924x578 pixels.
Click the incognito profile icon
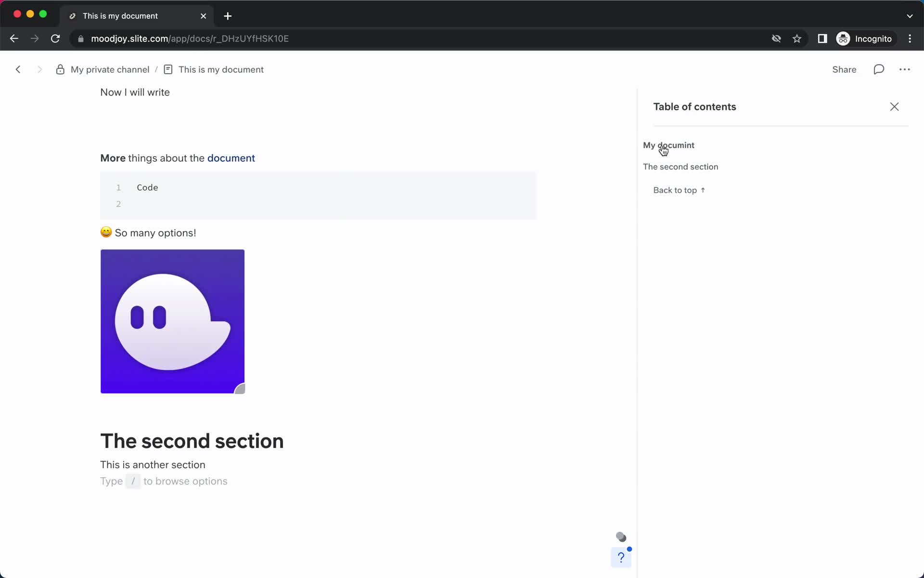(843, 39)
